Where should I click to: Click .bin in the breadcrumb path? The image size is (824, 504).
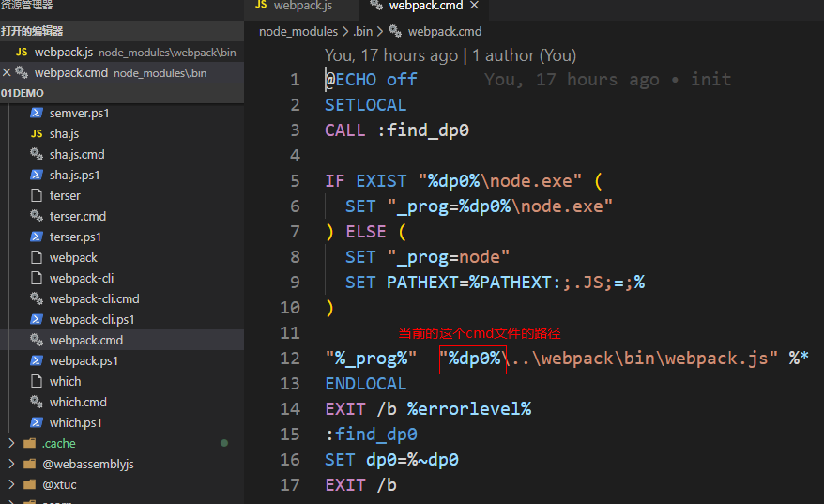coord(362,32)
